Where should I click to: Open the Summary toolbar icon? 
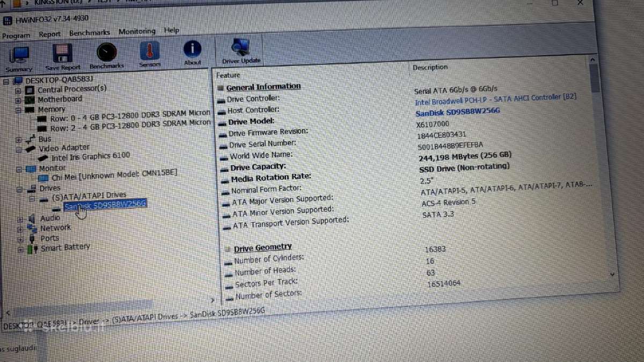20,56
